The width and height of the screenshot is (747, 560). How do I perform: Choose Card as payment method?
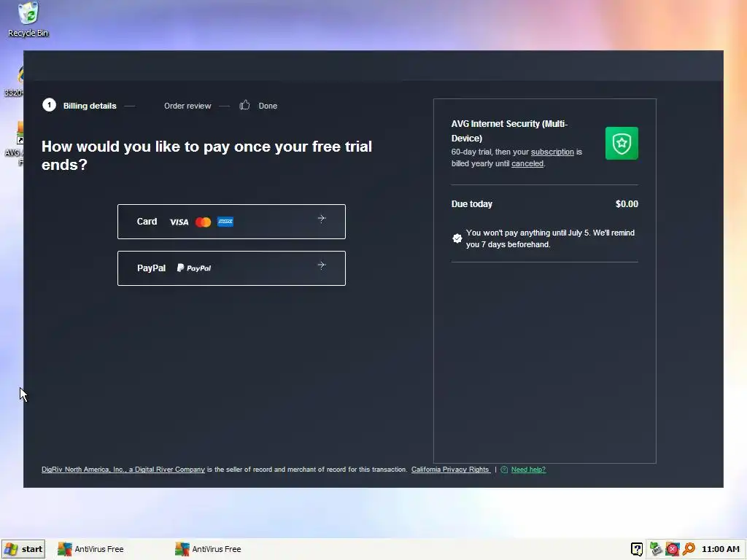pyautogui.click(x=231, y=222)
